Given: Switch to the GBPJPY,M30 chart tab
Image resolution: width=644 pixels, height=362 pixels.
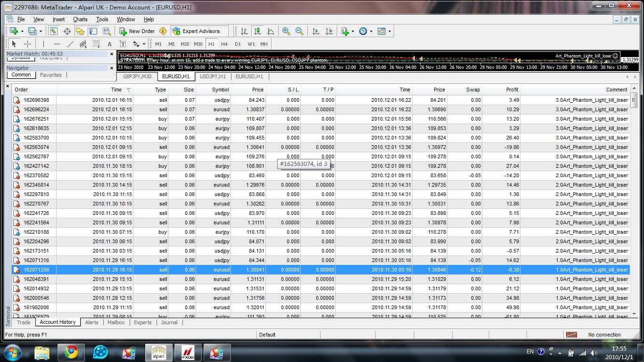Looking at the screenshot, I should coord(137,76).
